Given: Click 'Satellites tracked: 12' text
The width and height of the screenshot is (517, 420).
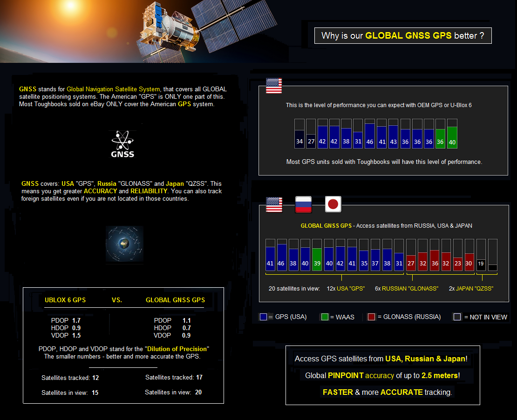Looking at the screenshot, I should [70, 378].
